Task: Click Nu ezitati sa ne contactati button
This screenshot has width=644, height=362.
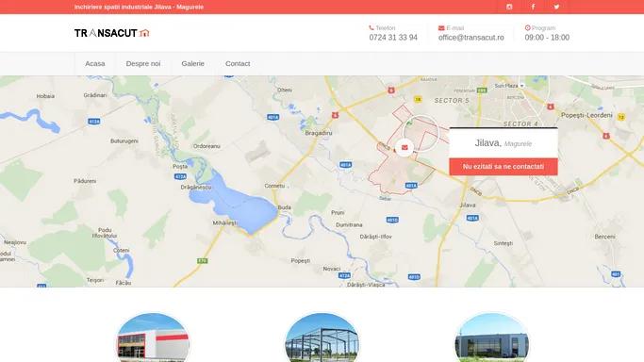Action: 504,167
